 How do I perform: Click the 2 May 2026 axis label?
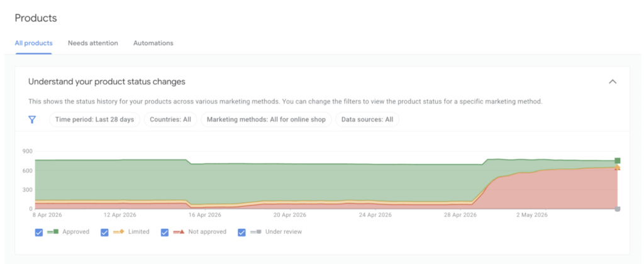532,215
